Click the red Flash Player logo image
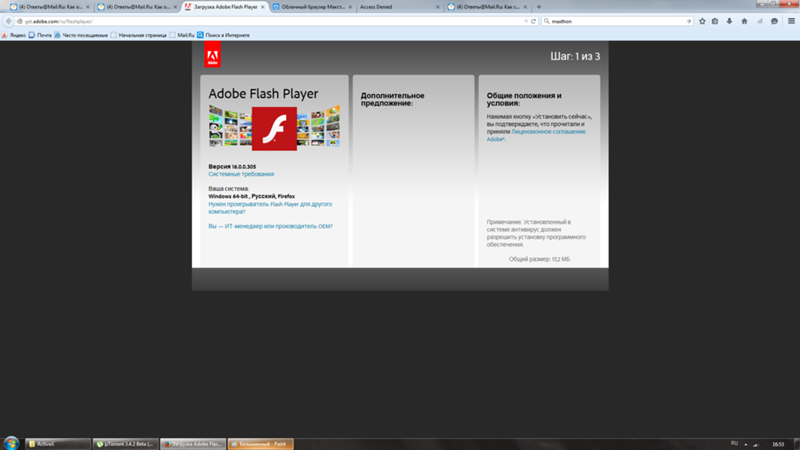 click(274, 129)
